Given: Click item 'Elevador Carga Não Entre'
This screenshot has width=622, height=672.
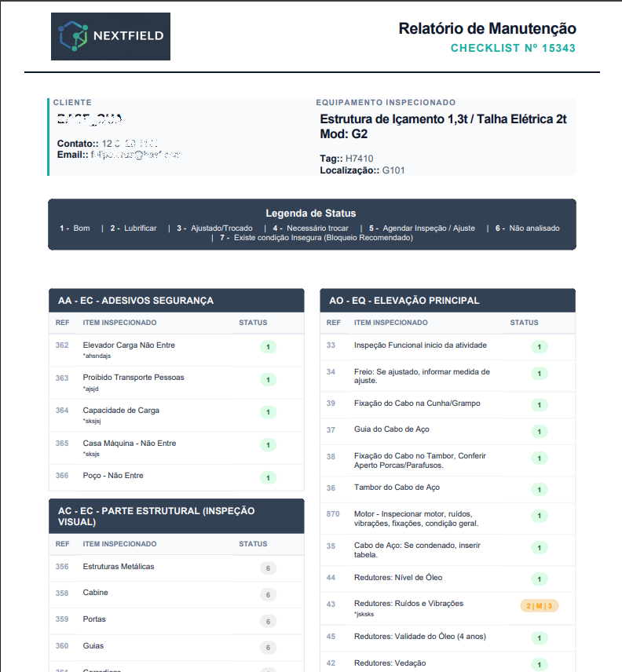Looking at the screenshot, I should (x=129, y=345).
